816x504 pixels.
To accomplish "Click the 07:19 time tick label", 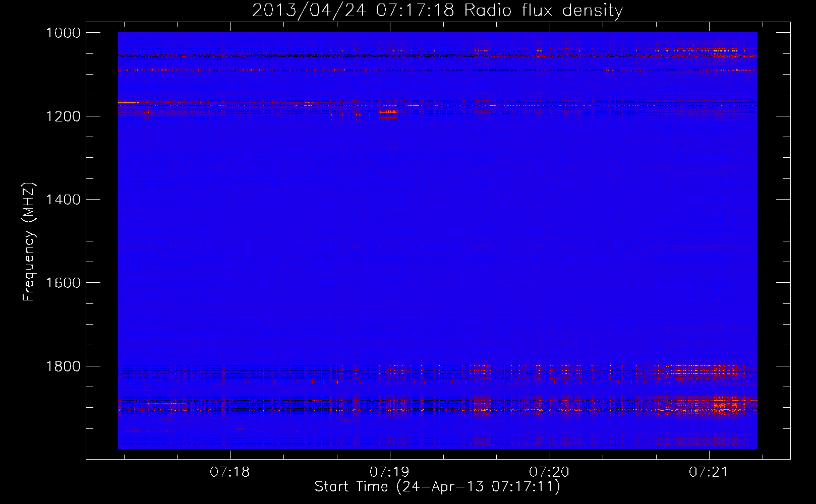I will click(x=389, y=472).
